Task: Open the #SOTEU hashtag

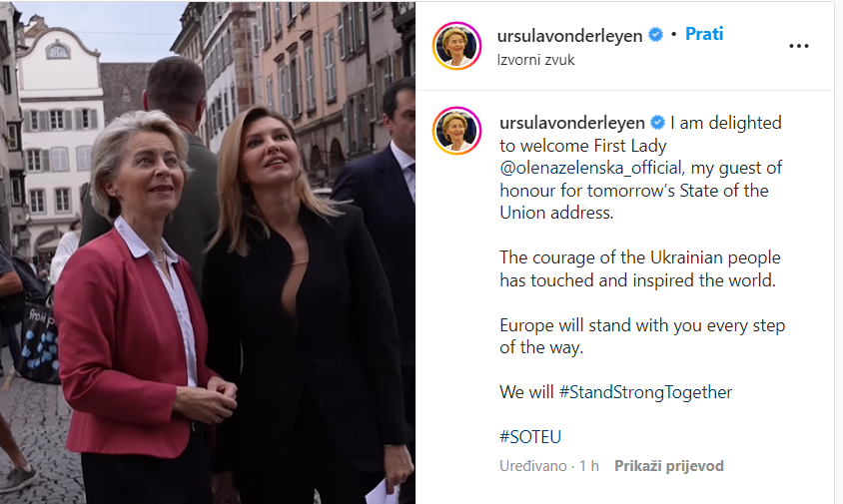Action: tap(530, 437)
